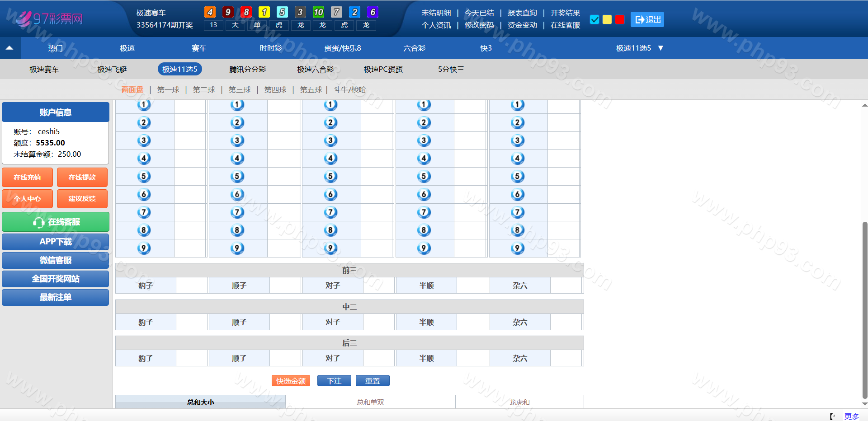Click the 在线客服 headset button in sidebar
The image size is (868, 421).
pyautogui.click(x=56, y=222)
